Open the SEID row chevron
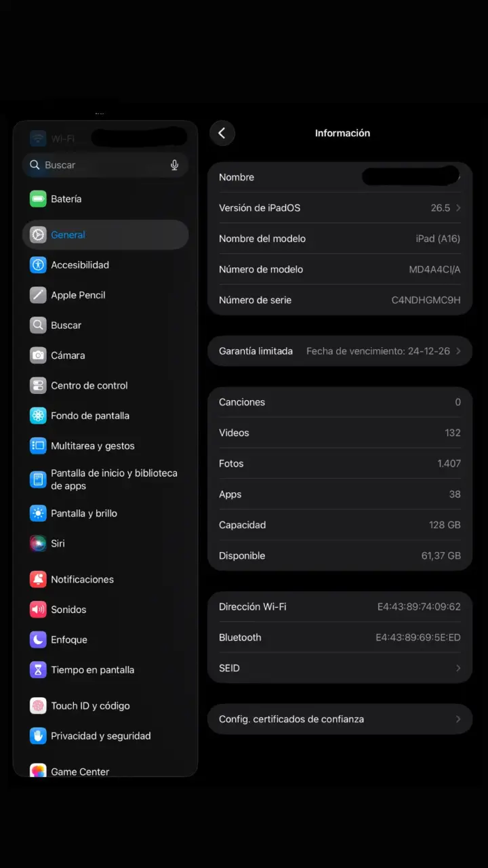 click(458, 668)
